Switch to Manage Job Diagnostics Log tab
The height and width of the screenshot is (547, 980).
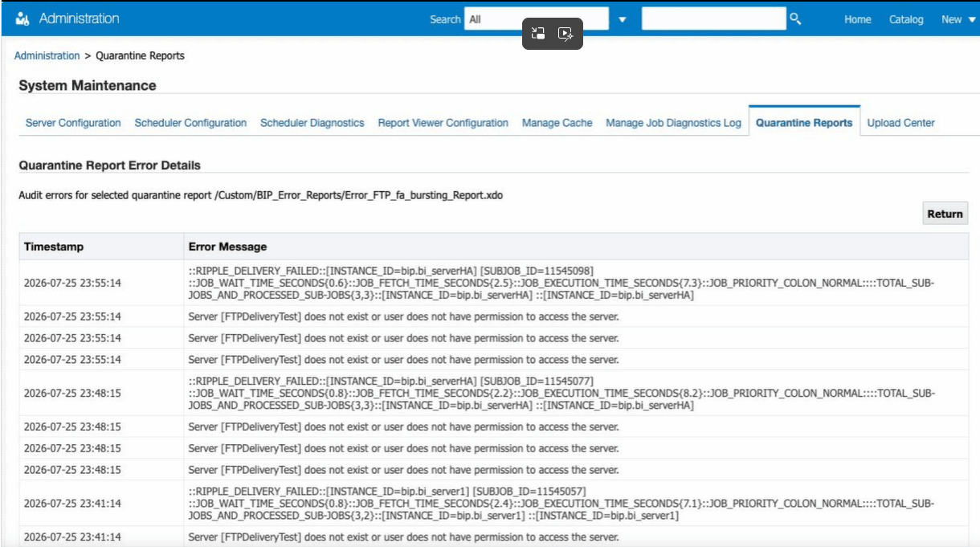674,123
